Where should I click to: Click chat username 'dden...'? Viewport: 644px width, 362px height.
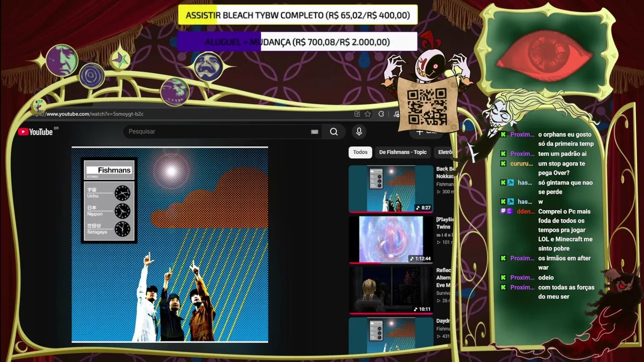(x=525, y=212)
